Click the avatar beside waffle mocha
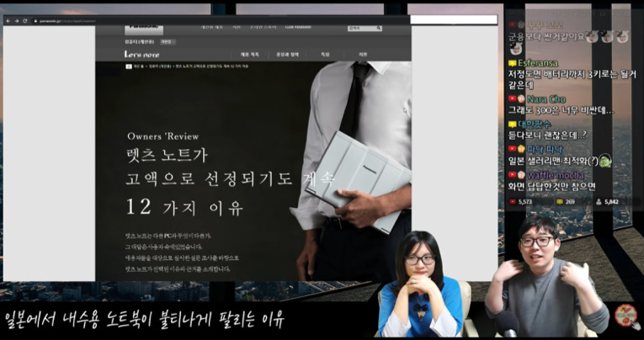Screen dimensions: 644x340 click(x=521, y=175)
